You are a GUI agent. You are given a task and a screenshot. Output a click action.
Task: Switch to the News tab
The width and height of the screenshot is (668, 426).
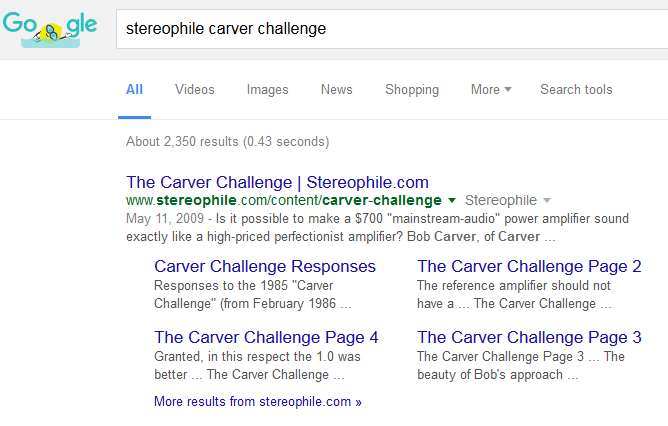pyautogui.click(x=337, y=89)
